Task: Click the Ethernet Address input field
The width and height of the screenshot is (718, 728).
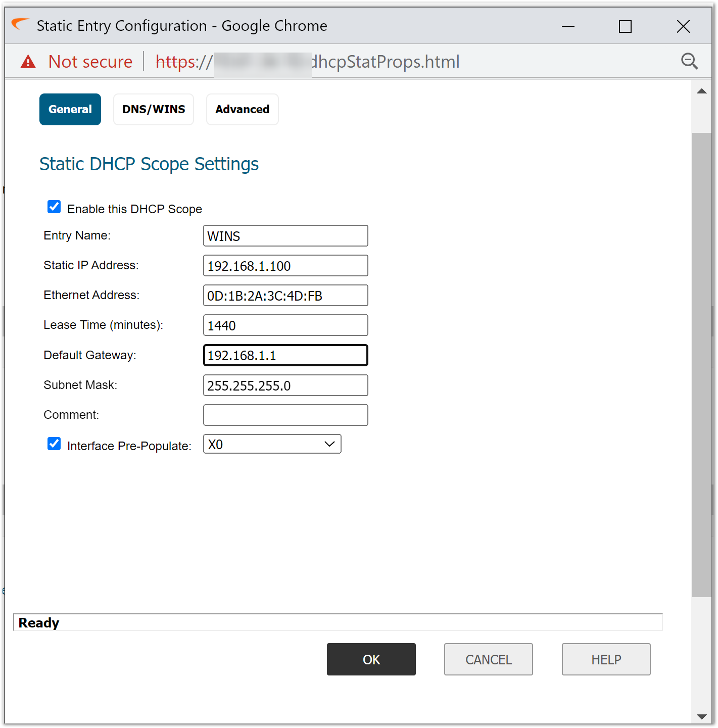Action: [285, 296]
